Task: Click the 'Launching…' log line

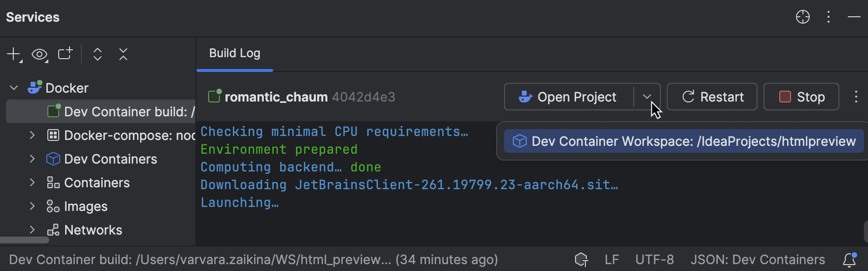Action: 240,203
